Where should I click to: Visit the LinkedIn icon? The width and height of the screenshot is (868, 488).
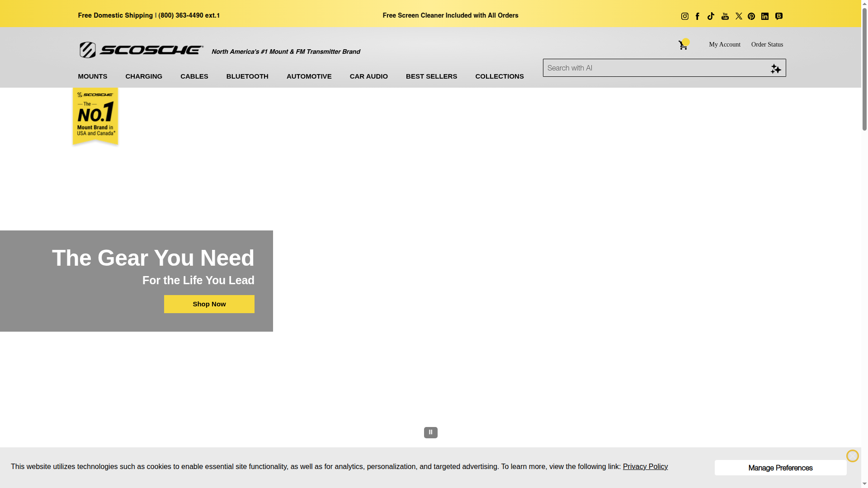click(764, 16)
